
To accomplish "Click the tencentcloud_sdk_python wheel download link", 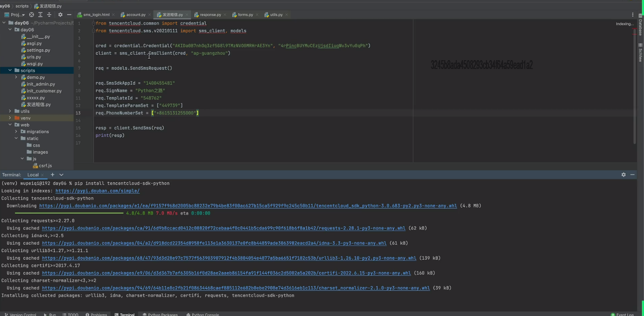I will [x=248, y=206].
